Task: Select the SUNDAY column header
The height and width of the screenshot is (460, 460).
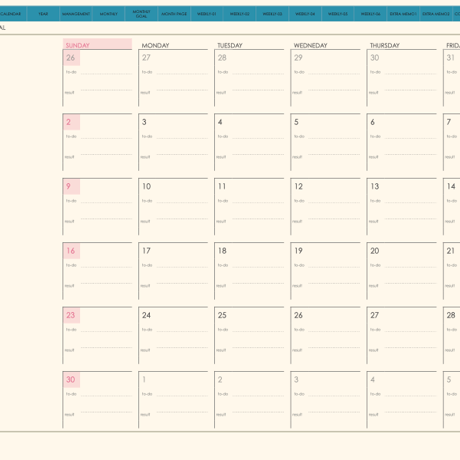Action: click(97, 44)
